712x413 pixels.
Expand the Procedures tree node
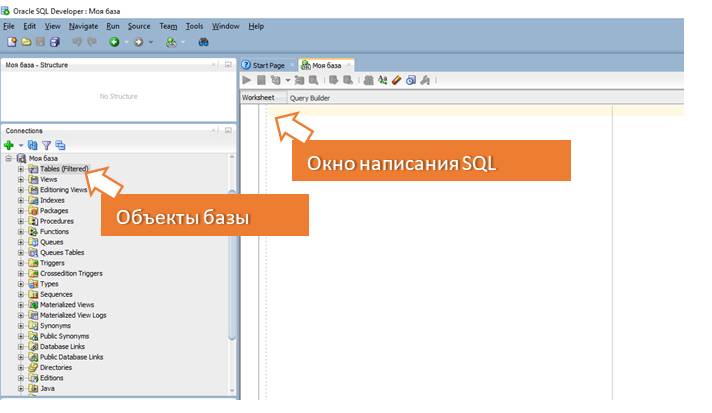click(20, 221)
